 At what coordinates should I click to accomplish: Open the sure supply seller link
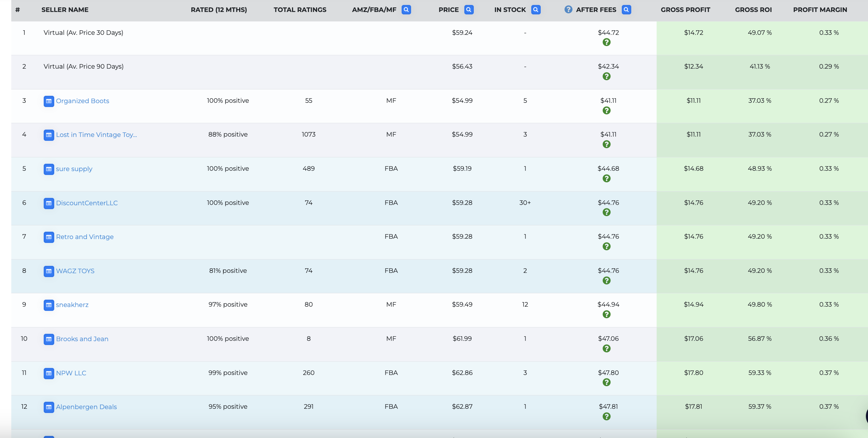click(x=74, y=169)
